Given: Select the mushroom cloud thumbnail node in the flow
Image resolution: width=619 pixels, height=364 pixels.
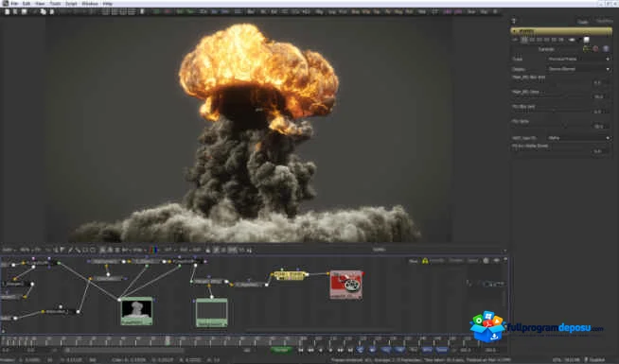Looking at the screenshot, I should pyautogui.click(x=136, y=311).
